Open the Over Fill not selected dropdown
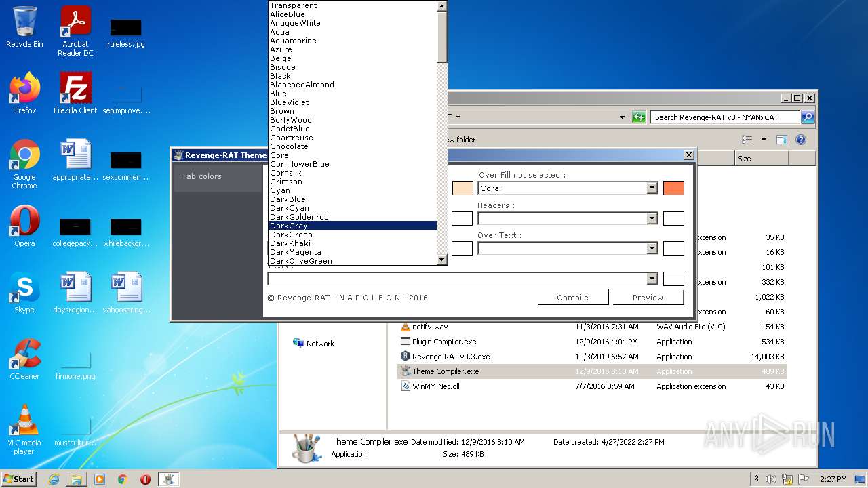 [x=652, y=188]
